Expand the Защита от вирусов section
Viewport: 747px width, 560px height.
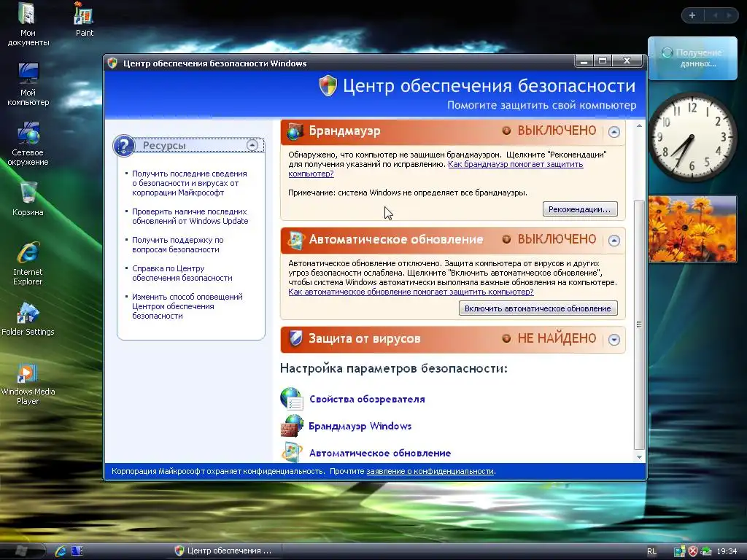(x=614, y=340)
